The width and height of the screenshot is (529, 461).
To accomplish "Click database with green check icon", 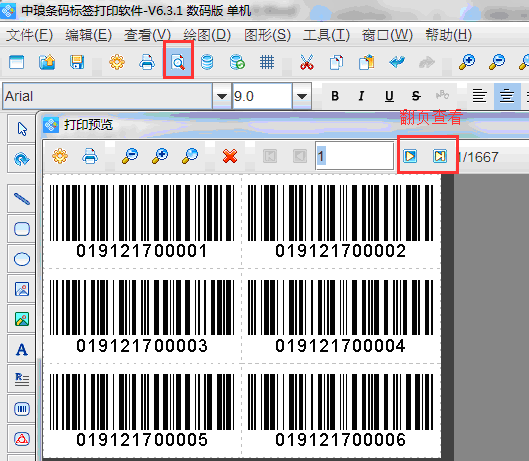I will click(x=237, y=62).
